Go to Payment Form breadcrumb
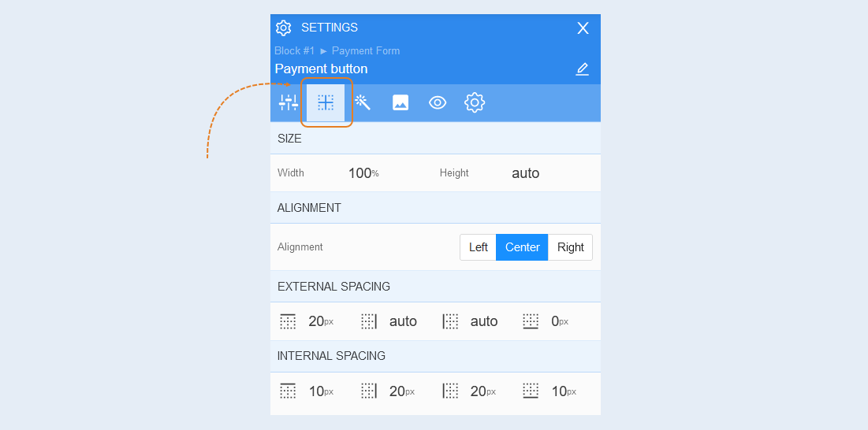868x430 pixels. (x=365, y=51)
